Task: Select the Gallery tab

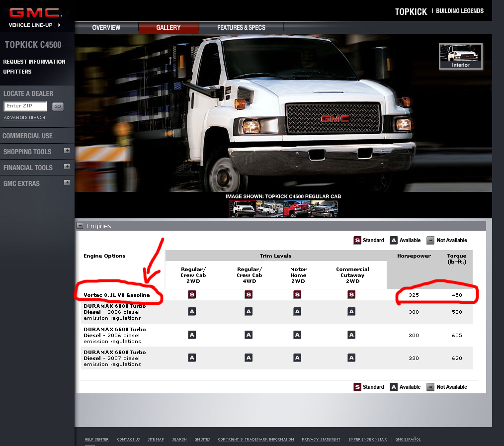Action: click(x=168, y=27)
